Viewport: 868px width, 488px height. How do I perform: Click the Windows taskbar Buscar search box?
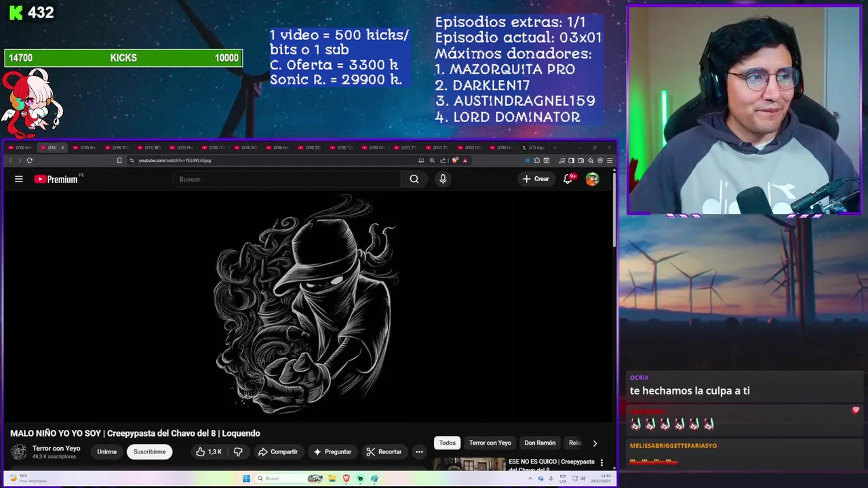point(279,479)
